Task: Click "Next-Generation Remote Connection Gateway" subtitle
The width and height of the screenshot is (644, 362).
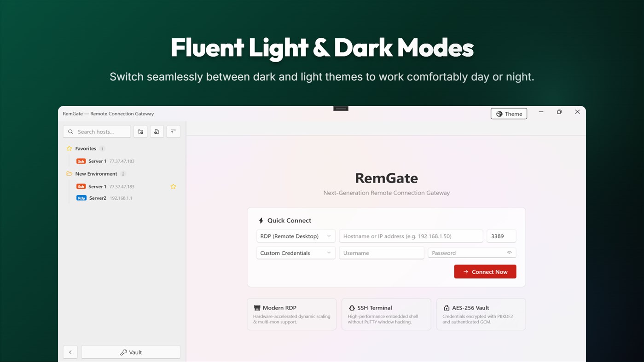Action: point(386,193)
